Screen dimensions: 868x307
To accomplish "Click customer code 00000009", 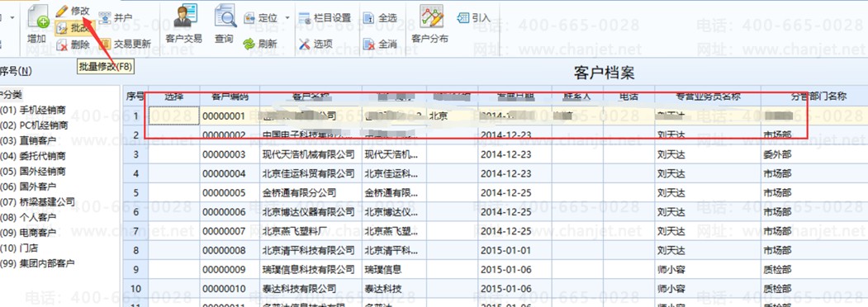I will click(224, 269).
